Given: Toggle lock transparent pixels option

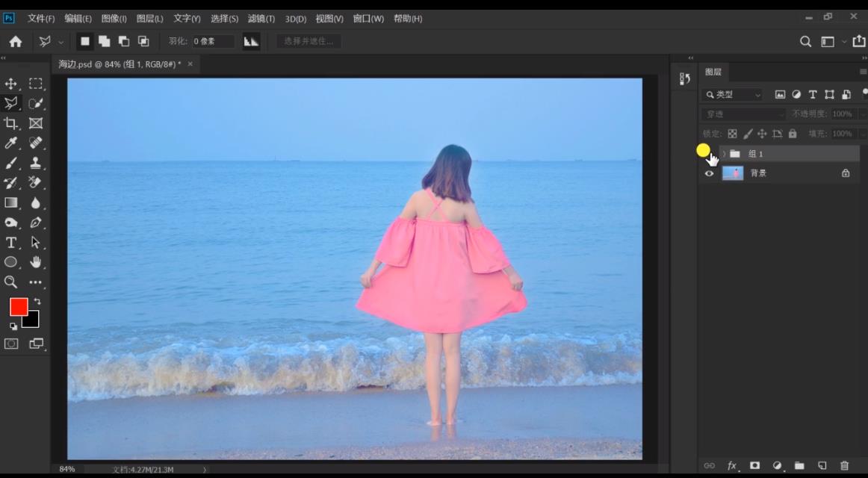Looking at the screenshot, I should pyautogui.click(x=732, y=134).
